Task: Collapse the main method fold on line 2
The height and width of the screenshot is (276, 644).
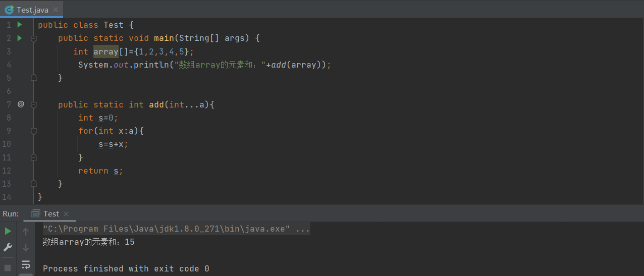Action: (x=33, y=38)
